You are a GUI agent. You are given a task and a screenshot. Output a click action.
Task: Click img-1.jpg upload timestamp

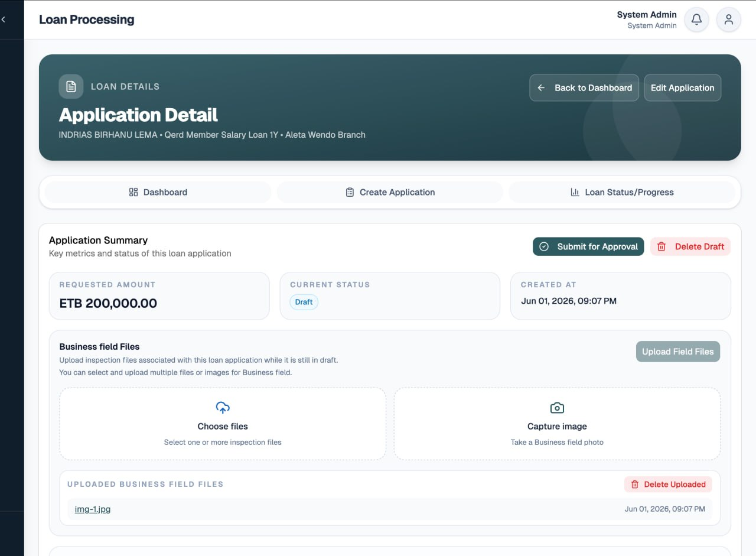pyautogui.click(x=664, y=509)
